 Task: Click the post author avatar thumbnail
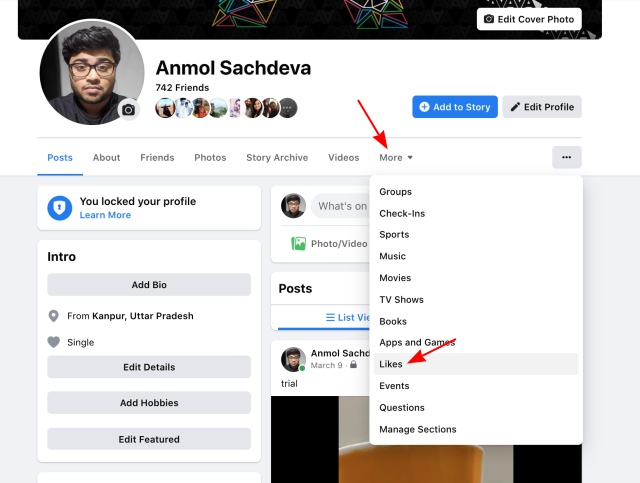(x=293, y=360)
